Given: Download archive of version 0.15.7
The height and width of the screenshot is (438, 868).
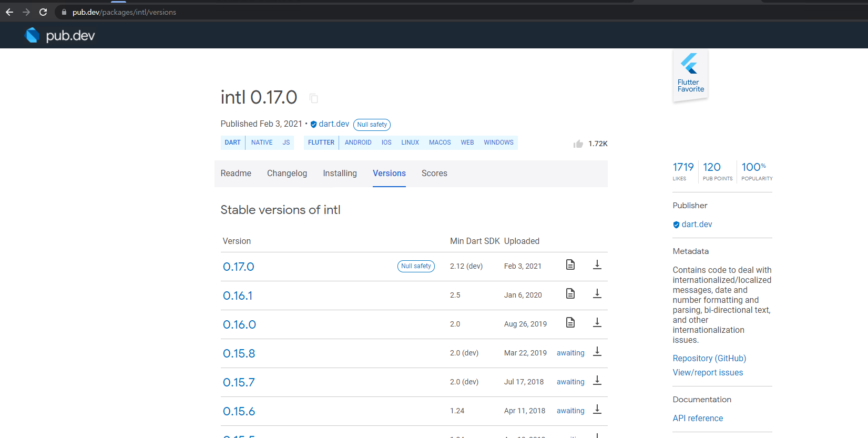Looking at the screenshot, I should (597, 380).
